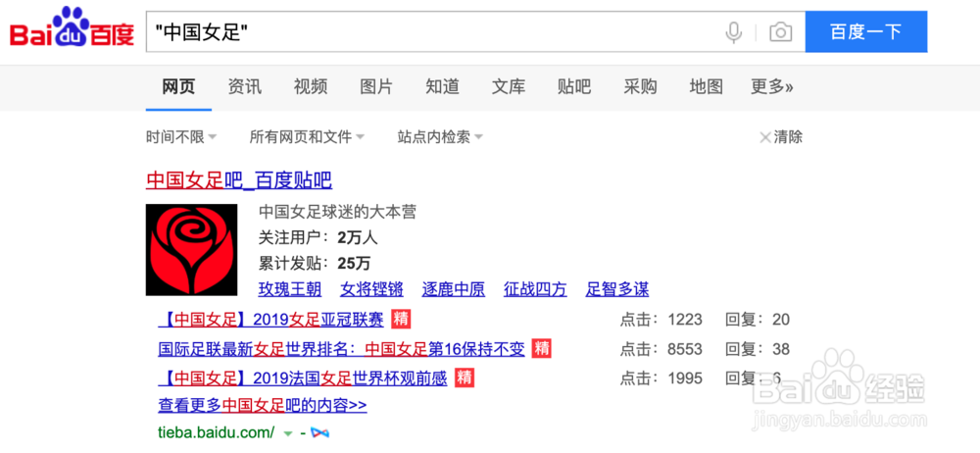Click 累计发贴: 25万 text

point(315,264)
